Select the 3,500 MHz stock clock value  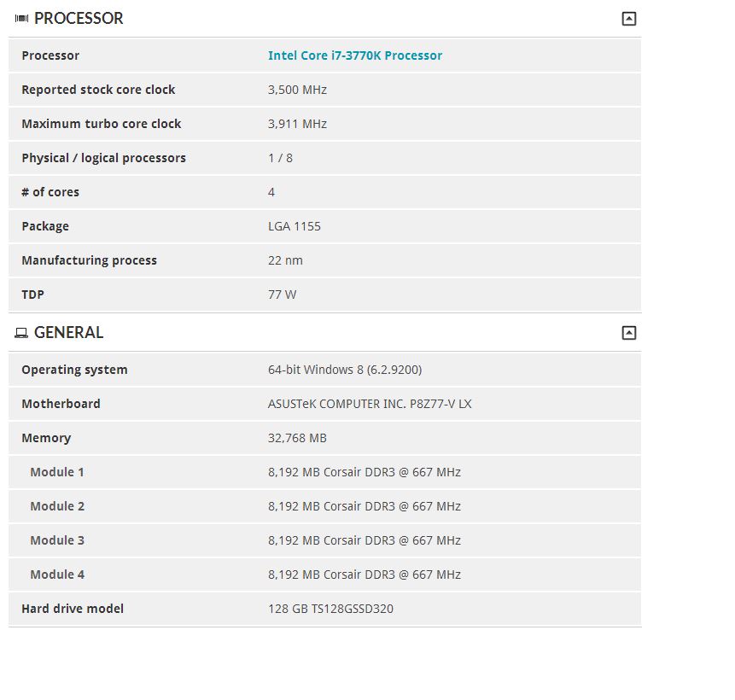(x=297, y=90)
